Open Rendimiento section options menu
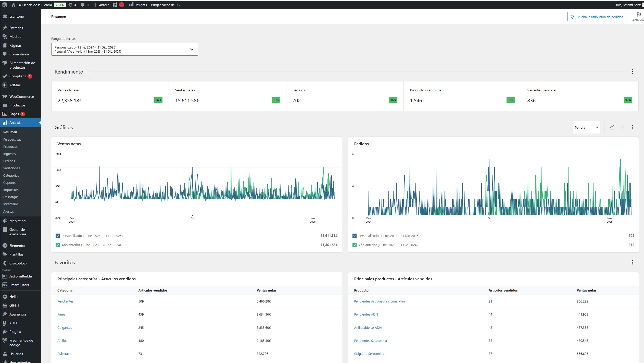 632,71
